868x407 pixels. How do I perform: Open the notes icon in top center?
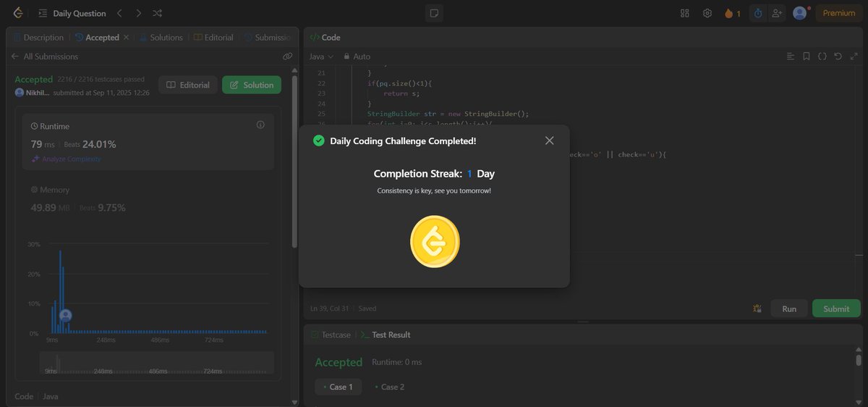(434, 13)
